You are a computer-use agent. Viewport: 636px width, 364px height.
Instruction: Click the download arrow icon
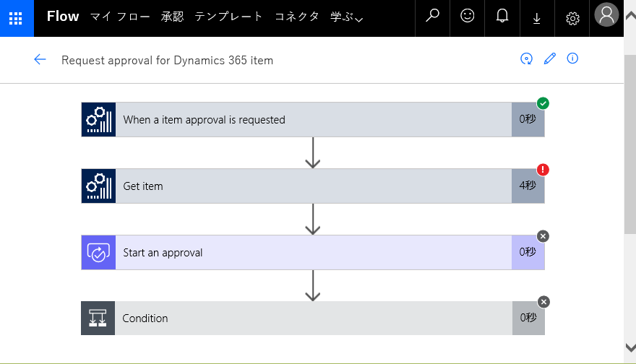click(536, 18)
